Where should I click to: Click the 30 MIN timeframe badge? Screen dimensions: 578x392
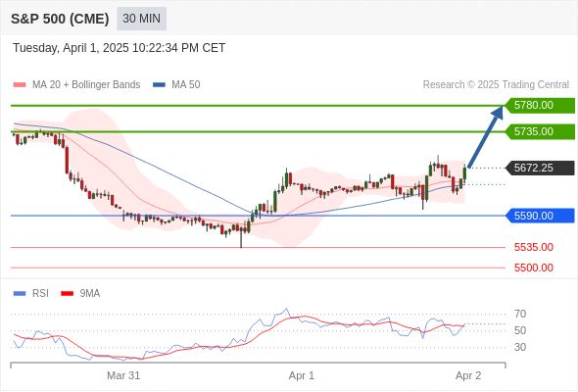141,19
